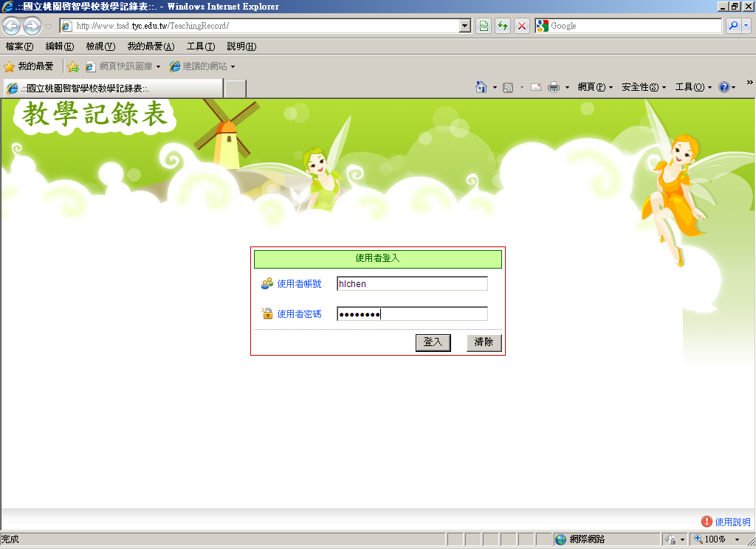Image resolution: width=756 pixels, height=549 pixels.
Task: Expand the zoom level dropdown arrow
Action: tap(738, 539)
